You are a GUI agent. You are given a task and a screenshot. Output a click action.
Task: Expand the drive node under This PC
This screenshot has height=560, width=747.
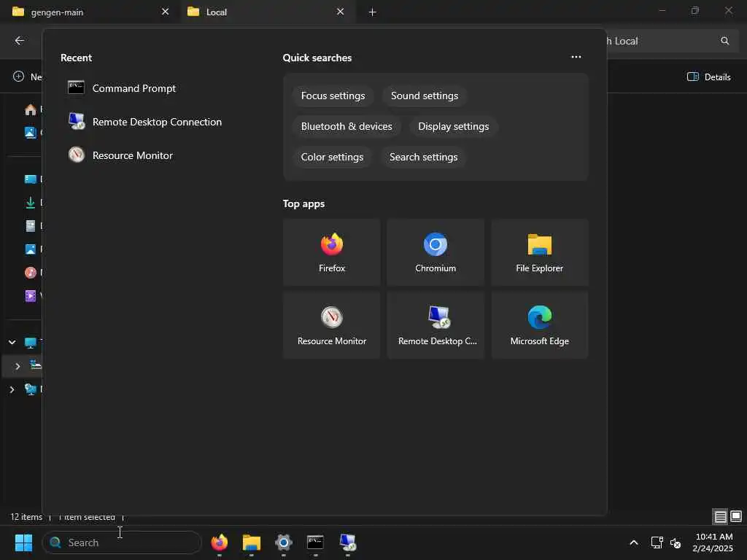click(18, 366)
